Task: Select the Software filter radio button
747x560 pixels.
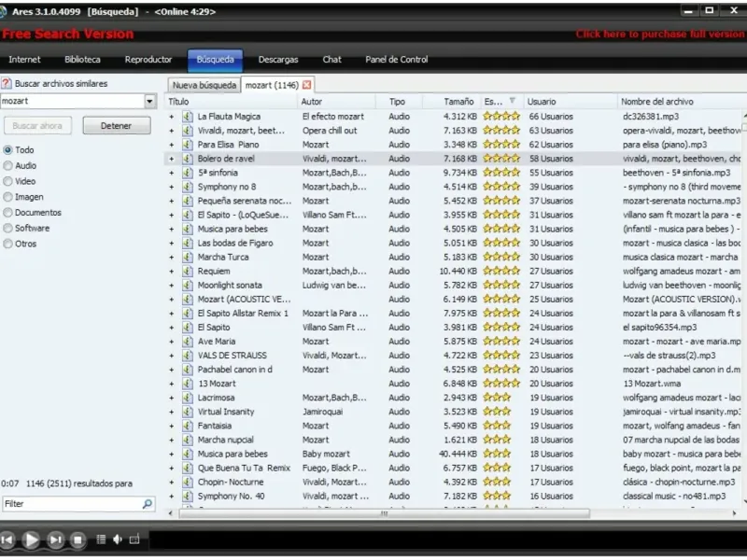Action: [7, 228]
